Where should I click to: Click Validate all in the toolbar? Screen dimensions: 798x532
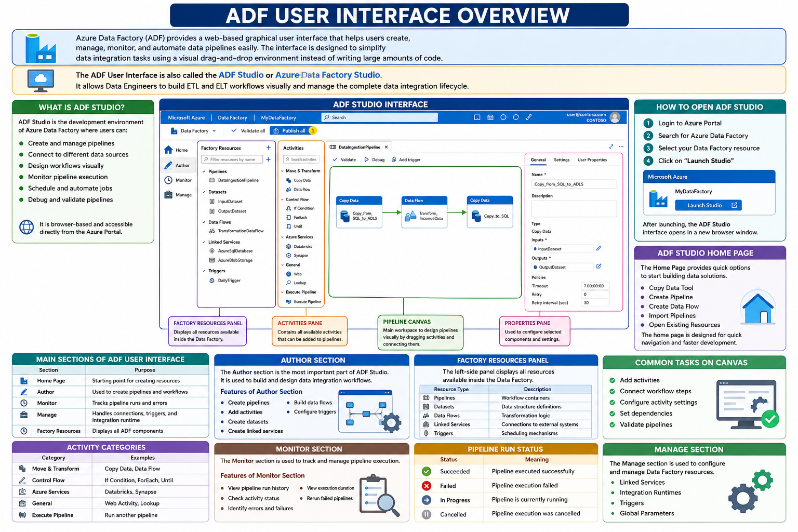click(248, 131)
